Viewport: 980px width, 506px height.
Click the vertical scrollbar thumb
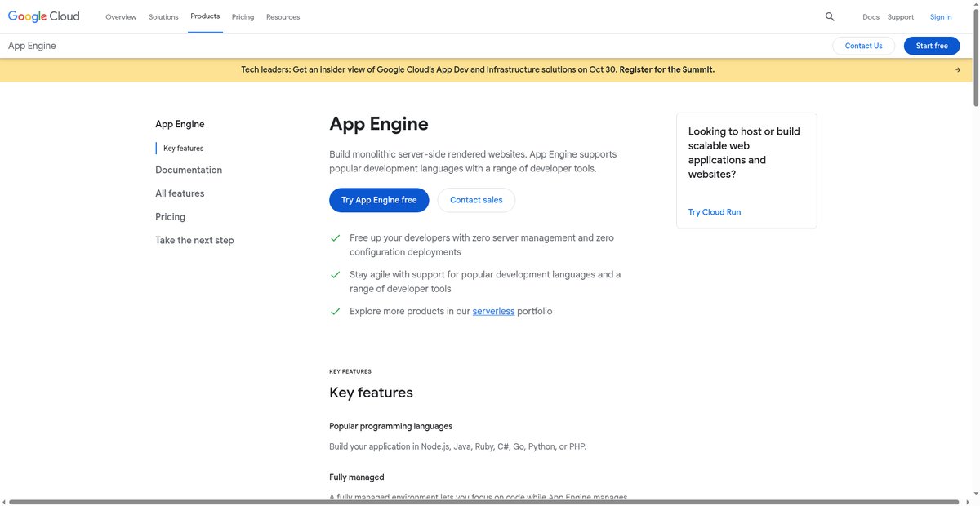click(974, 57)
